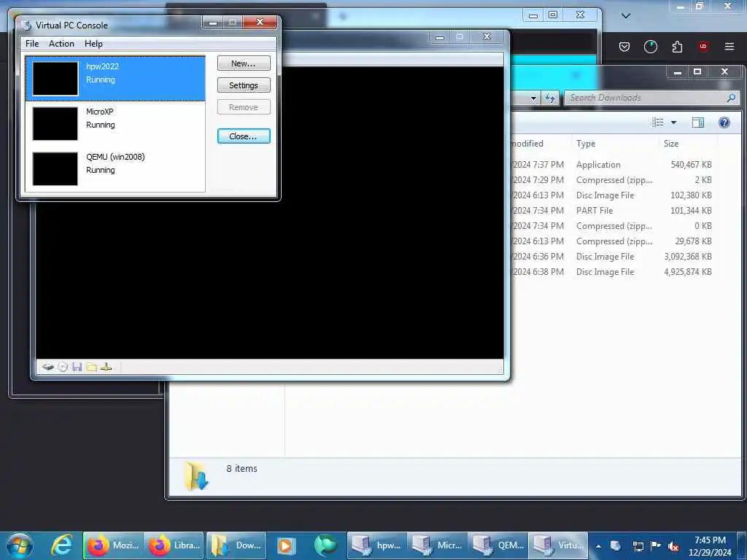Click the network adapter icon in VM status bar
The width and height of the screenshot is (747, 560).
click(107, 367)
